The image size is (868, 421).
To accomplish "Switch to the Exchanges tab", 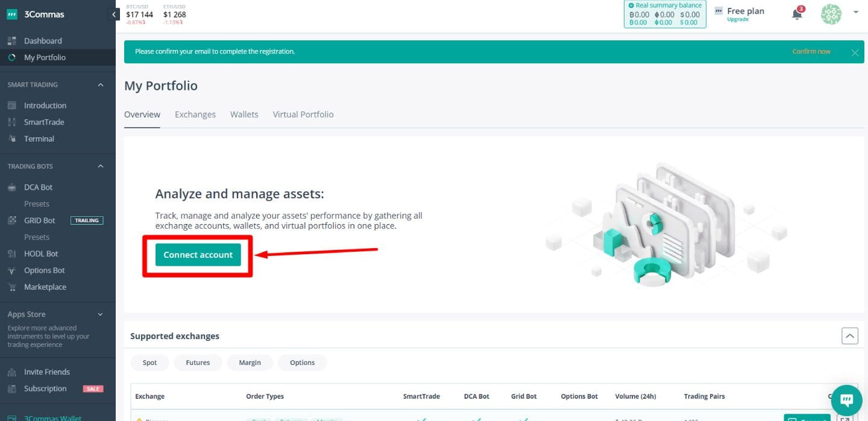I will [x=195, y=114].
